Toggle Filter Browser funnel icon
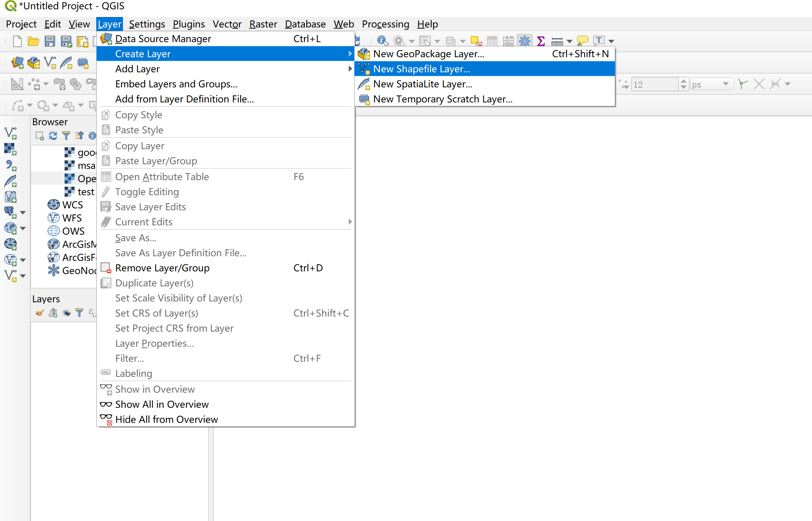Image resolution: width=812 pixels, height=521 pixels. (66, 136)
